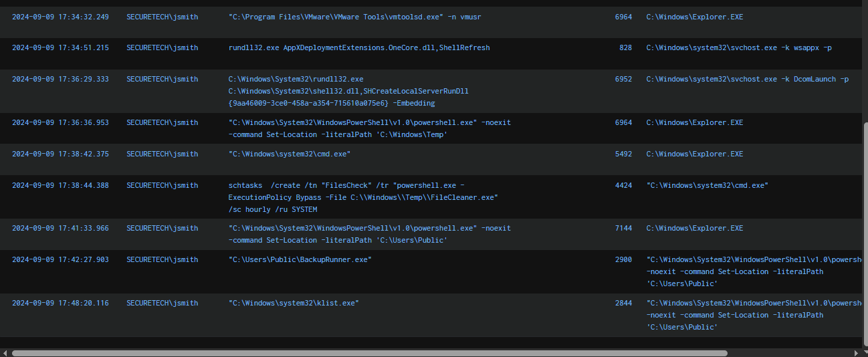
Task: Click the horizontal scrollbar thumb
Action: pyautogui.click(x=369, y=352)
